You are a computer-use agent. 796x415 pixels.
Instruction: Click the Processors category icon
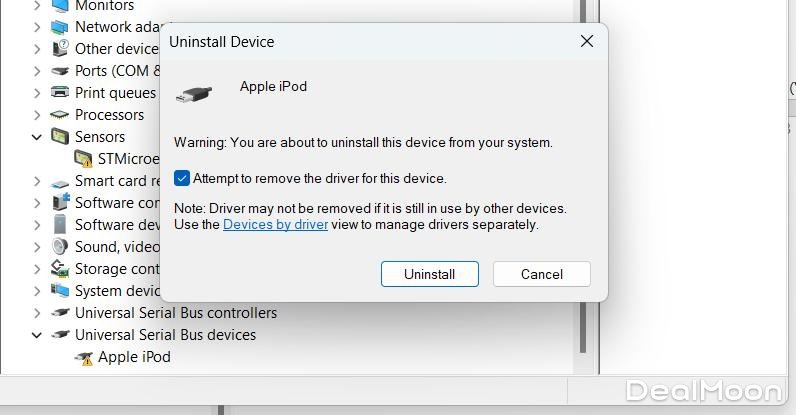[60, 115]
